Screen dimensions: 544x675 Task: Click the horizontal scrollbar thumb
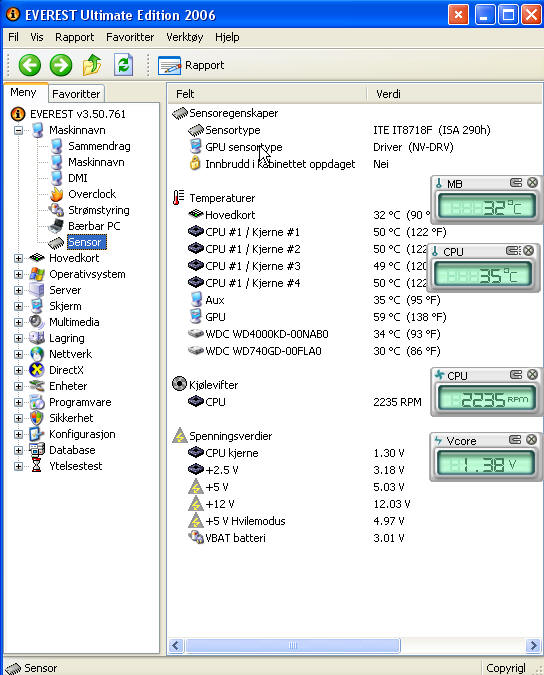click(293, 645)
